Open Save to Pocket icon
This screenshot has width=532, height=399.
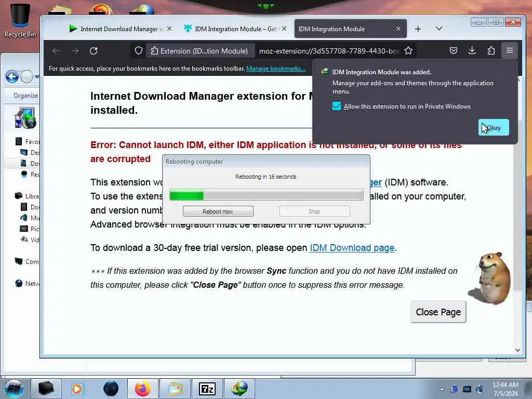pos(453,51)
